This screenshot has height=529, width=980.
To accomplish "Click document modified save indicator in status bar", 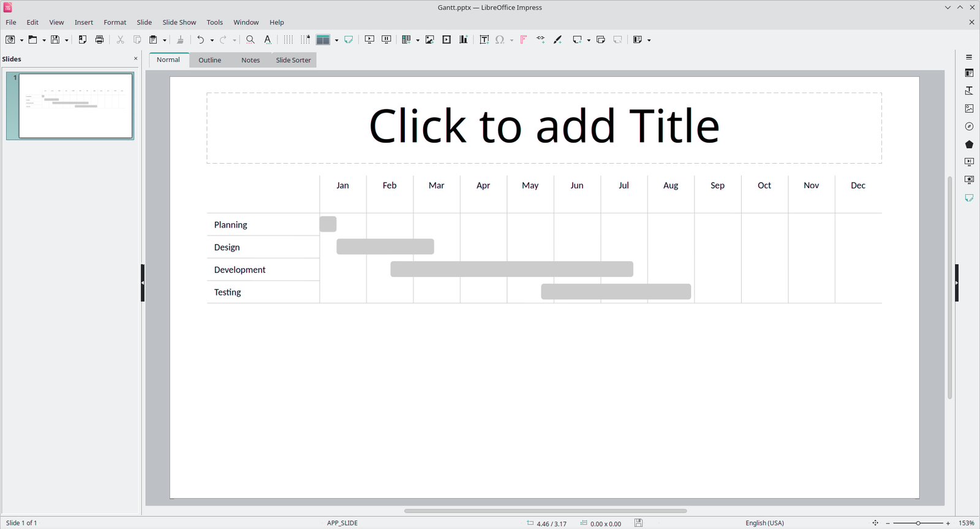I will pos(638,523).
